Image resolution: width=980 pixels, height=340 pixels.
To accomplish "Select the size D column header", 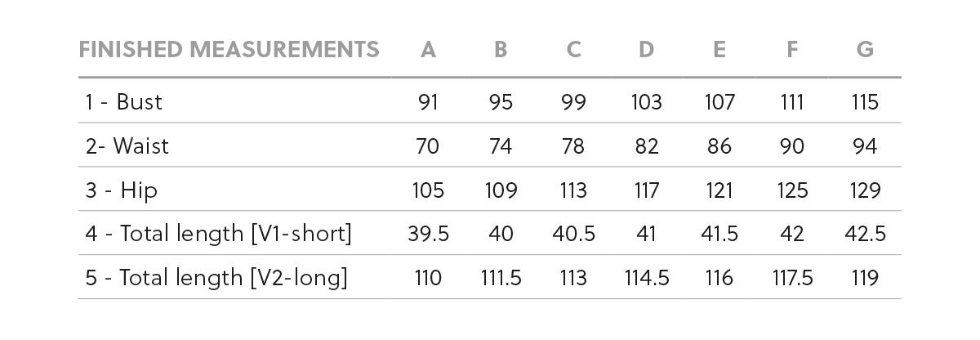I will (647, 50).
